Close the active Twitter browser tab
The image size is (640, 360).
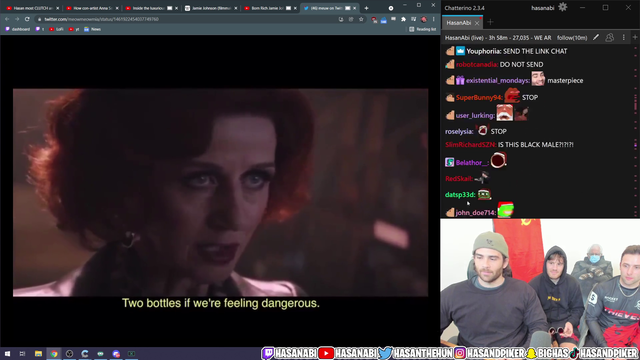[x=354, y=8]
